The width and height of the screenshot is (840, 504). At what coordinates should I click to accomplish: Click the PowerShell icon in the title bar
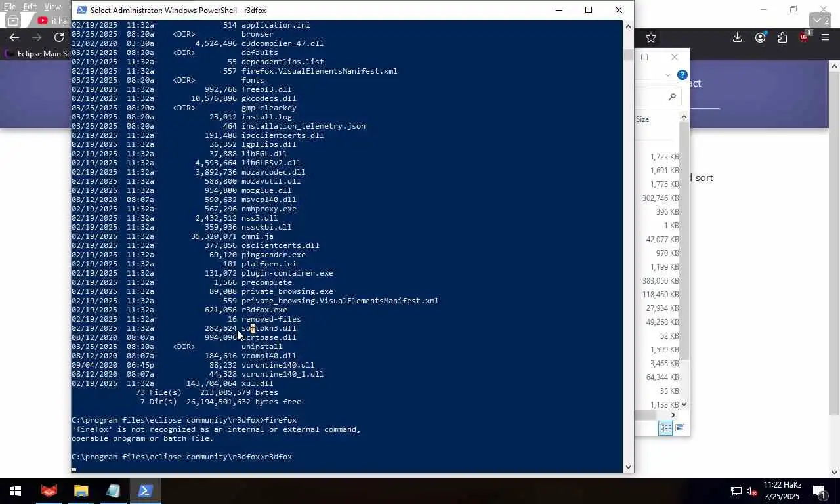(x=81, y=10)
